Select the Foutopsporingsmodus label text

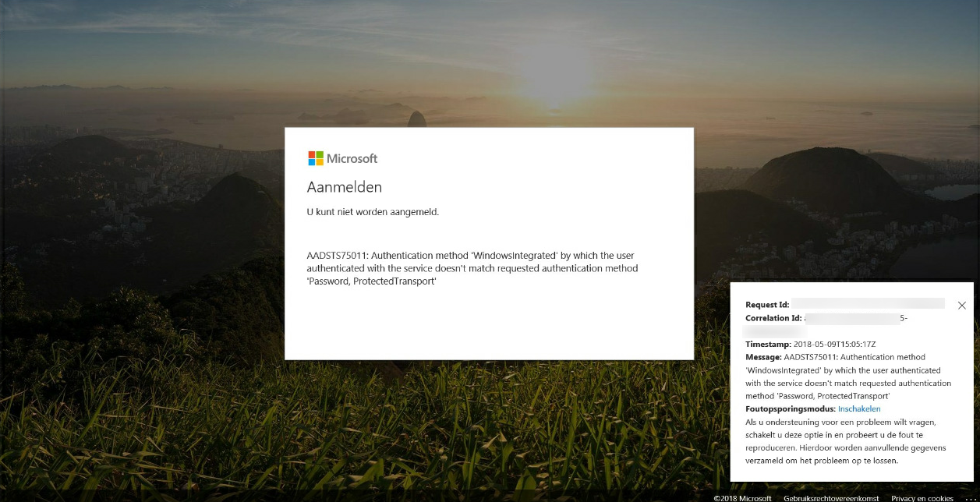[790, 408]
